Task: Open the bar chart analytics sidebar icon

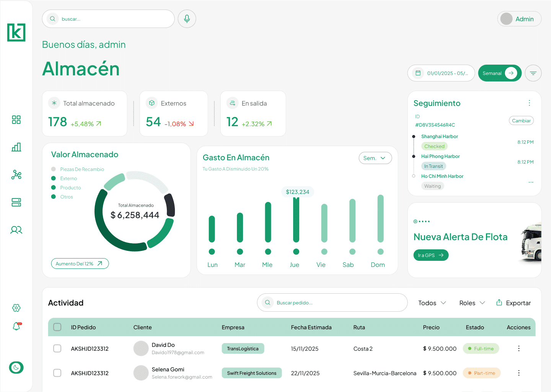Action: point(16,147)
